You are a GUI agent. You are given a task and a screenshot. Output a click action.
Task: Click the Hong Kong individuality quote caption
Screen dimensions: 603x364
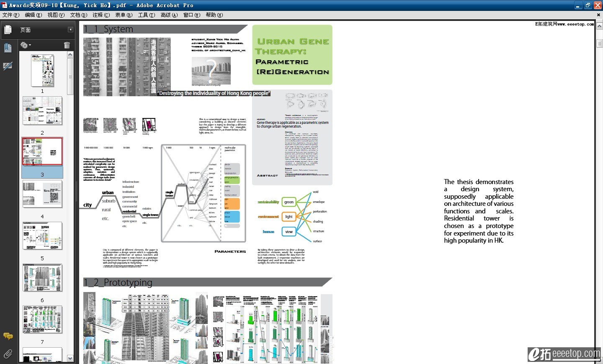click(214, 93)
